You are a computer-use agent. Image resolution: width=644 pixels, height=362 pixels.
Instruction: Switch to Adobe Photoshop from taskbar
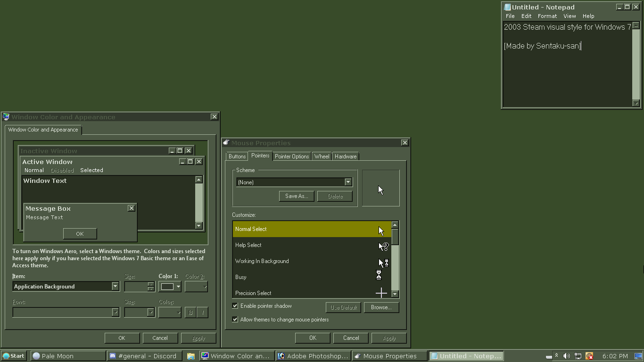click(313, 356)
